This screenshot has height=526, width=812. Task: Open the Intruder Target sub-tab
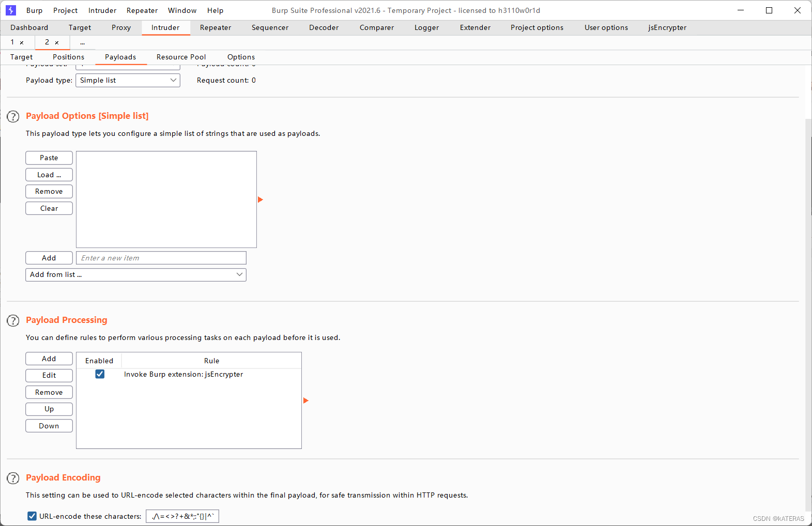pyautogui.click(x=21, y=57)
